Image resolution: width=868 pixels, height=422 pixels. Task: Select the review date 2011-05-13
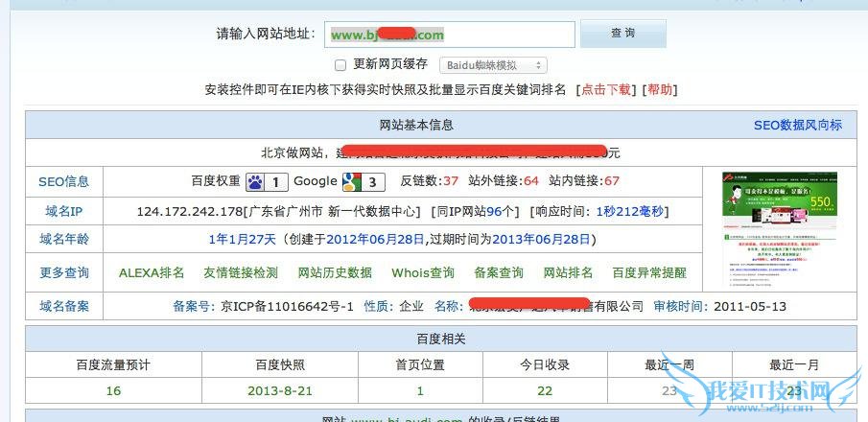tap(750, 306)
